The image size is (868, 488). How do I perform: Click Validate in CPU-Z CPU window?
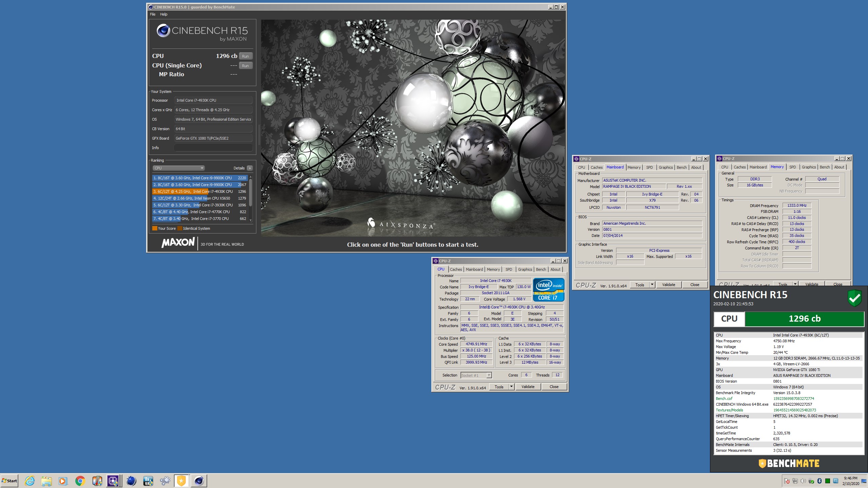[x=528, y=387]
